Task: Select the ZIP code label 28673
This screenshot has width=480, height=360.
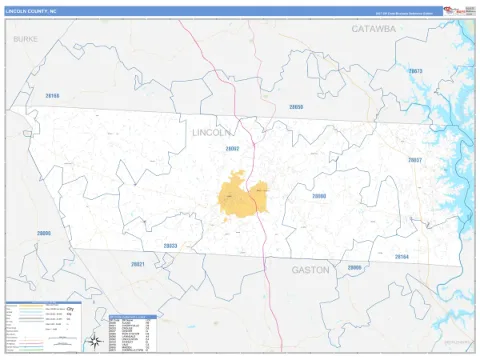Action: pos(415,71)
